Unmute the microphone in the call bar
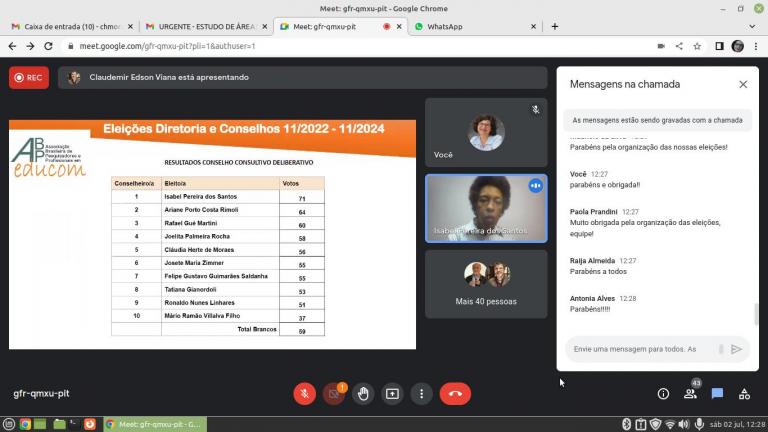This screenshot has height=432, width=768. pos(305,394)
